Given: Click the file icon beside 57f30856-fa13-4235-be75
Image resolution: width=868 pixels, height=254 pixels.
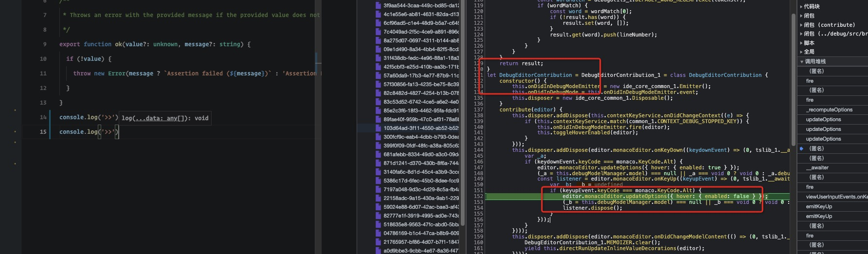Looking at the screenshot, I should tap(378, 84).
